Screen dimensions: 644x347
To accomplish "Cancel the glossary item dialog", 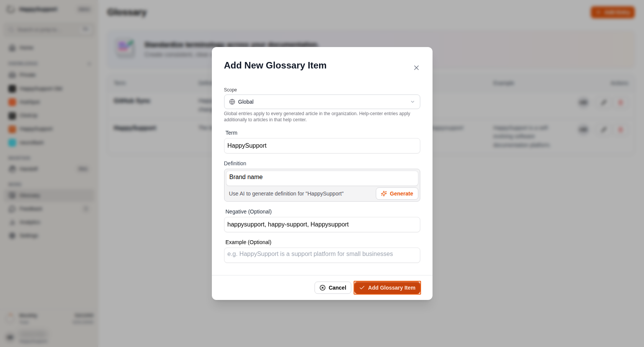I will [333, 288].
